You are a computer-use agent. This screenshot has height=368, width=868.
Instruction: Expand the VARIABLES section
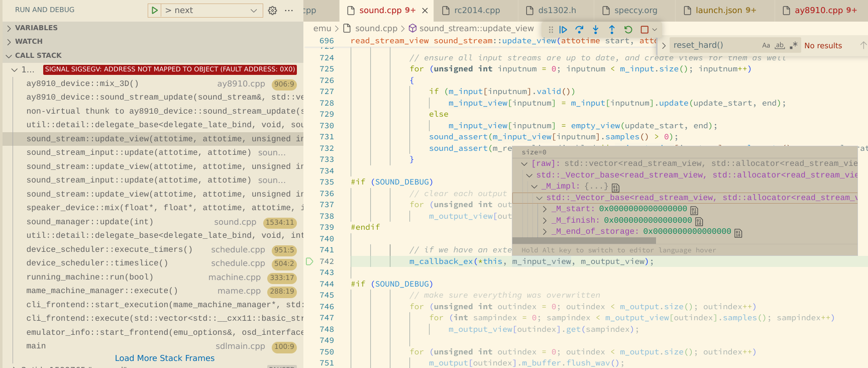[36, 28]
